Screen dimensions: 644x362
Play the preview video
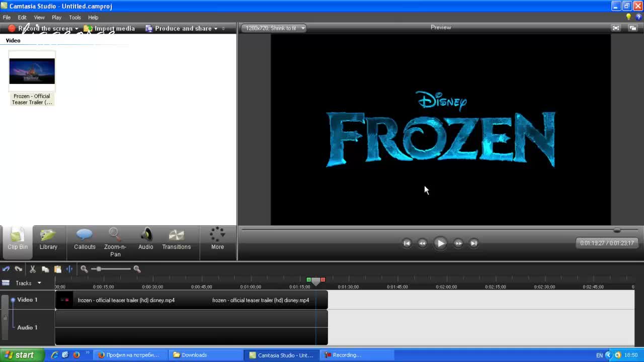[440, 243]
